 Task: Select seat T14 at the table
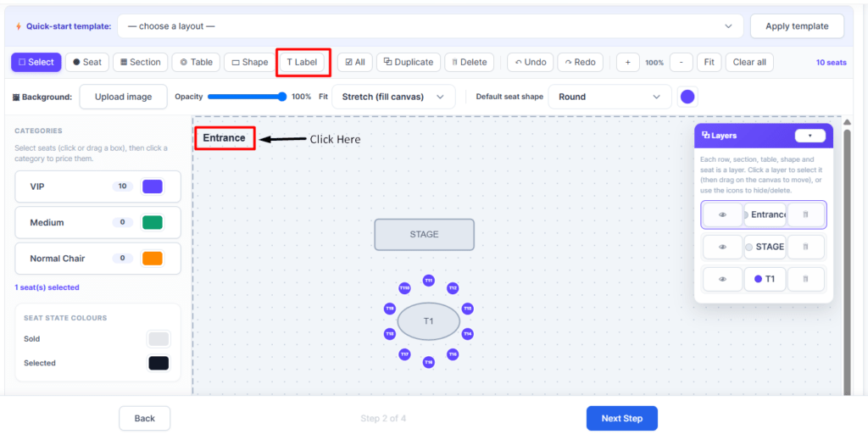[468, 334]
